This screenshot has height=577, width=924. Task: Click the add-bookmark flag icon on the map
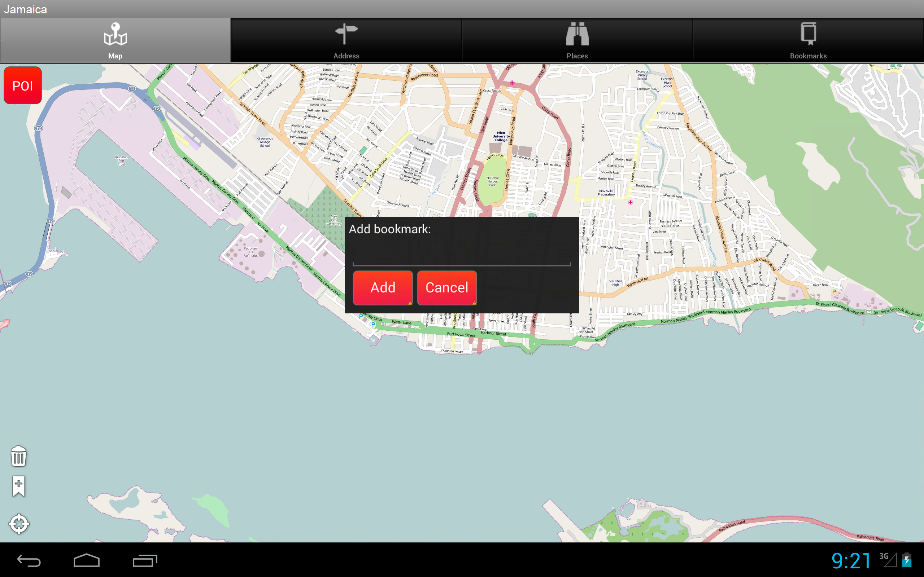18,486
